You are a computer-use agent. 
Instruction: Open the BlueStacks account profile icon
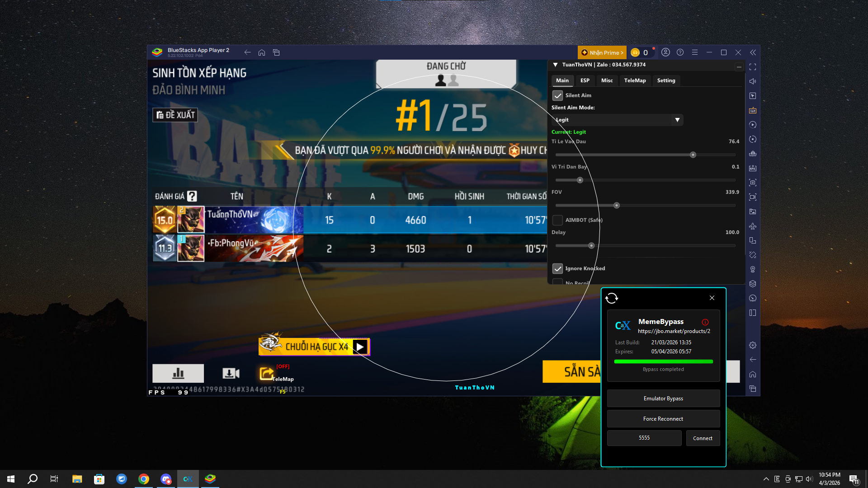click(x=665, y=52)
